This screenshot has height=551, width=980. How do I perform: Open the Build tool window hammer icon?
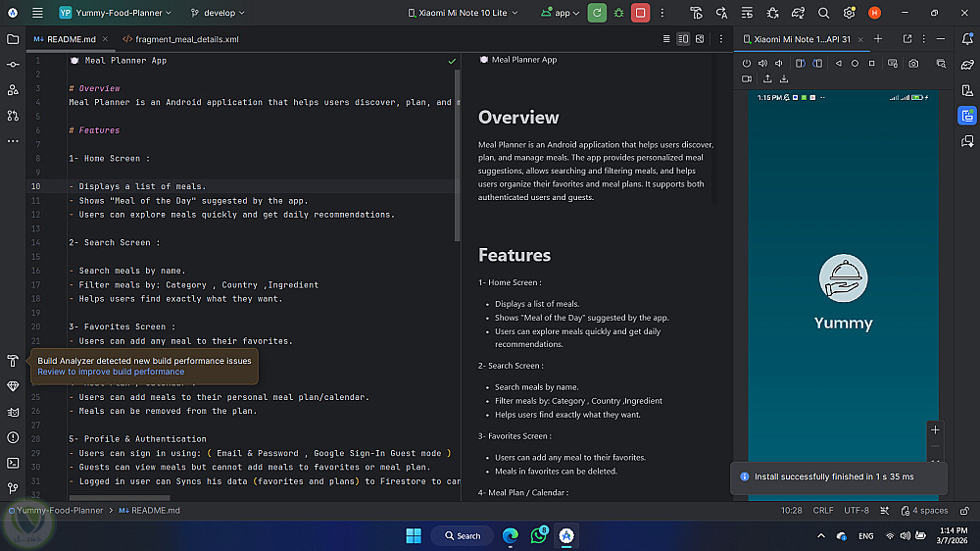point(13,361)
